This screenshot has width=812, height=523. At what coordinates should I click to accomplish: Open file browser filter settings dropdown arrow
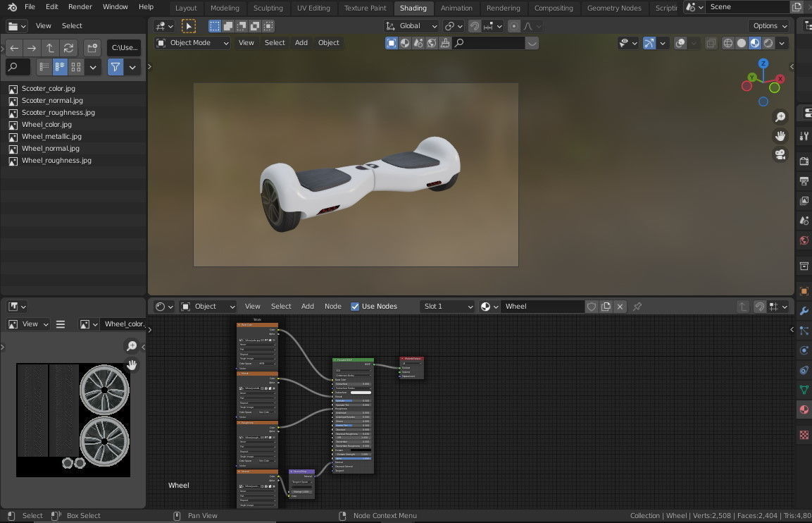pos(132,67)
